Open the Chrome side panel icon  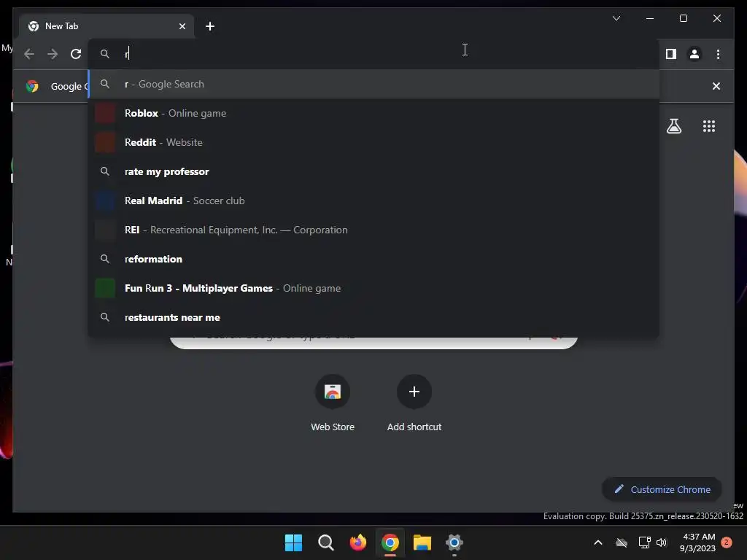(x=671, y=54)
